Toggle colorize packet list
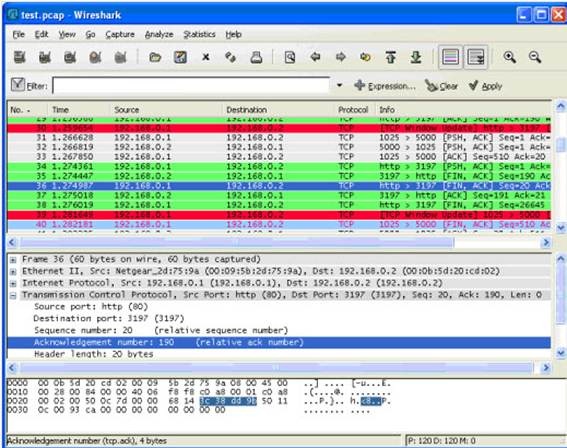Image resolution: width=567 pixels, height=448 pixels. tap(450, 57)
